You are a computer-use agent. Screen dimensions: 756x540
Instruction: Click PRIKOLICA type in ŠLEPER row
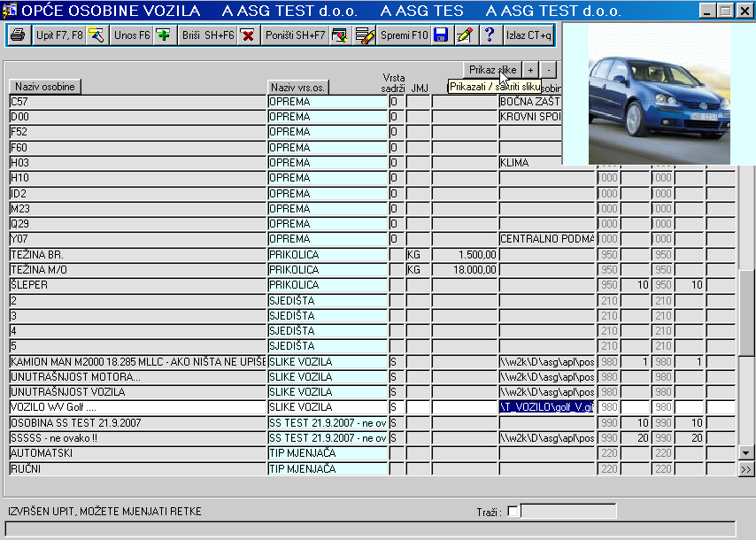coord(328,285)
